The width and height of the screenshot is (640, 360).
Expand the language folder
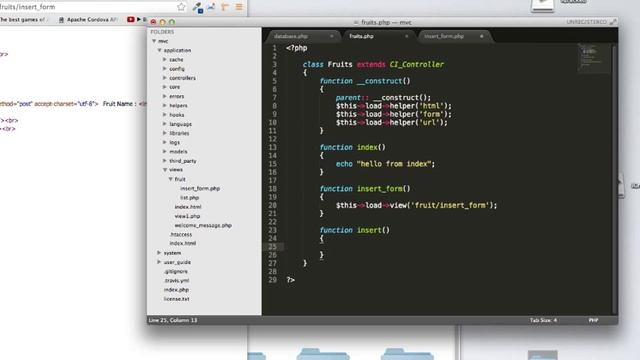click(x=165, y=124)
